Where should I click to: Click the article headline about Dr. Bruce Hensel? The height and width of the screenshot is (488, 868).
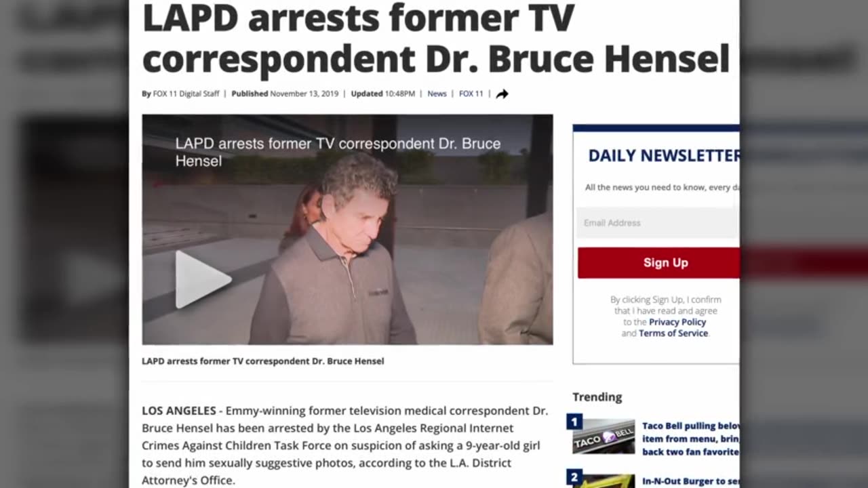coord(435,39)
